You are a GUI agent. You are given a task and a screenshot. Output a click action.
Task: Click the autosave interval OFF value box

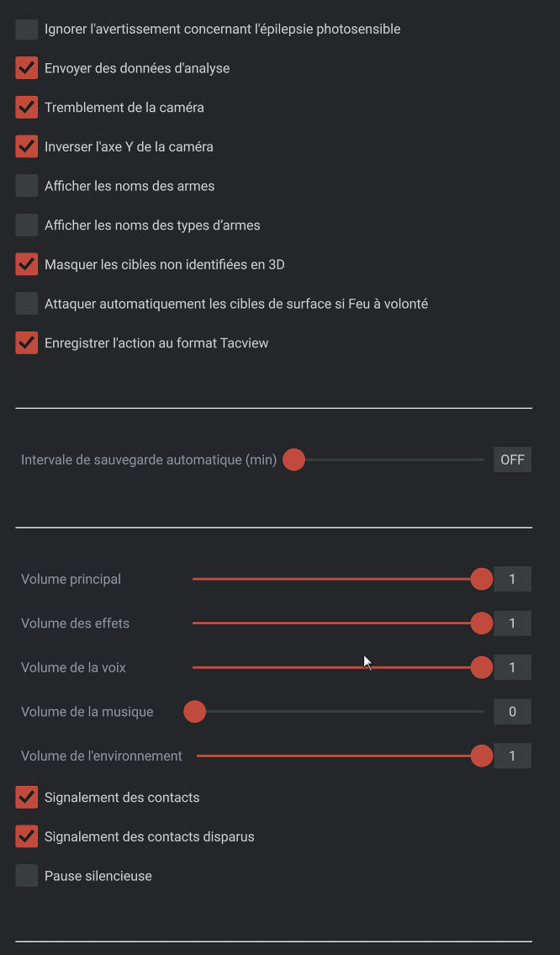[x=512, y=460]
